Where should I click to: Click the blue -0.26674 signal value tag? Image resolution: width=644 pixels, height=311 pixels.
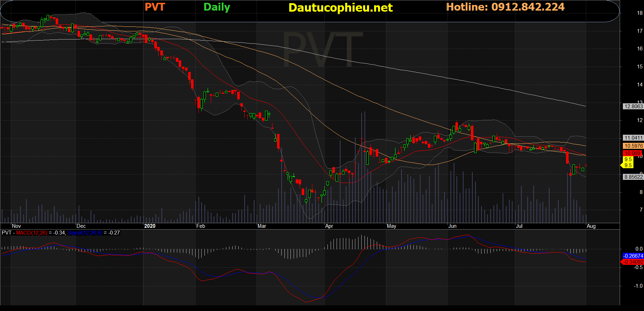point(633,256)
